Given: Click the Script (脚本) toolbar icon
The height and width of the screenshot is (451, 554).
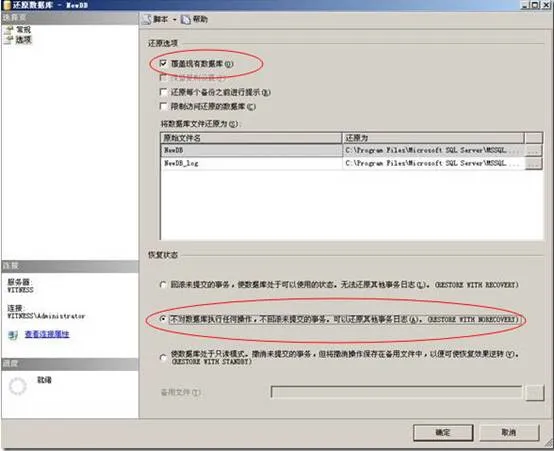Looking at the screenshot, I should pyautogui.click(x=147, y=19).
